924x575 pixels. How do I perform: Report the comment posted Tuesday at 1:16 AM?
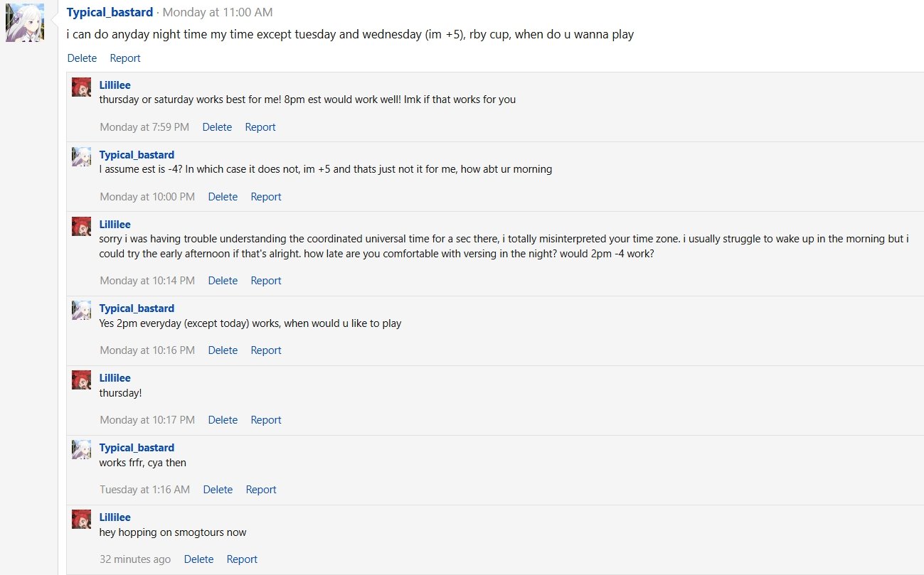[x=261, y=490]
